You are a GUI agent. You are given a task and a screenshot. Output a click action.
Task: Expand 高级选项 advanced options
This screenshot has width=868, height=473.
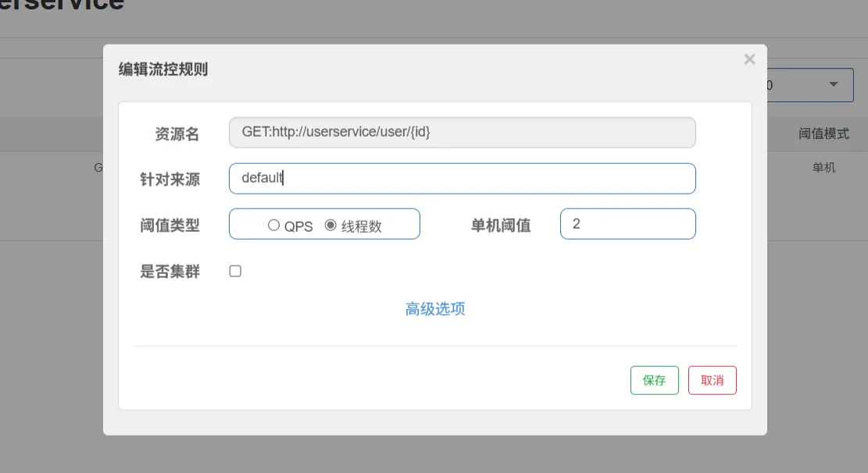point(435,309)
